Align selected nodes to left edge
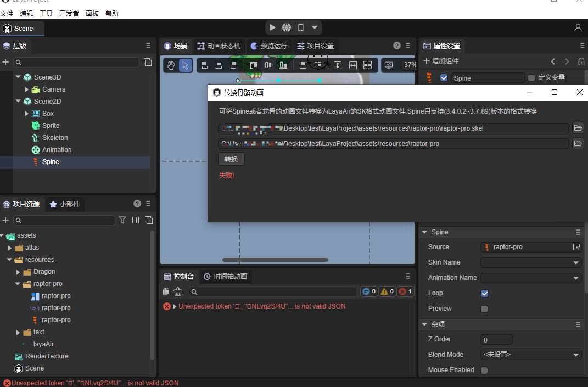This screenshot has width=588, height=387. coord(204,65)
